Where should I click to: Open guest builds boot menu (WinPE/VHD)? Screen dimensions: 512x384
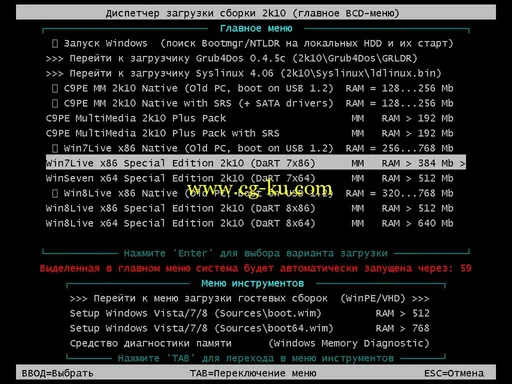[x=249, y=298]
